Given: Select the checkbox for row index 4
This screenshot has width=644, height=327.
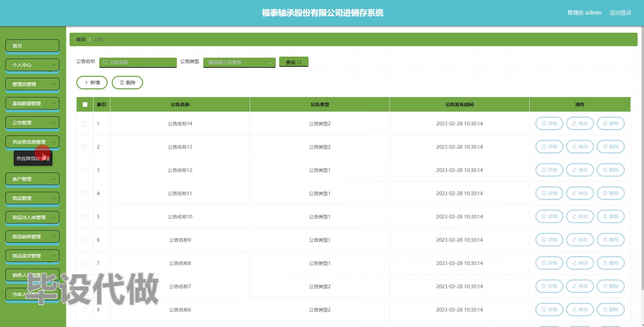Looking at the screenshot, I should click(x=85, y=194).
